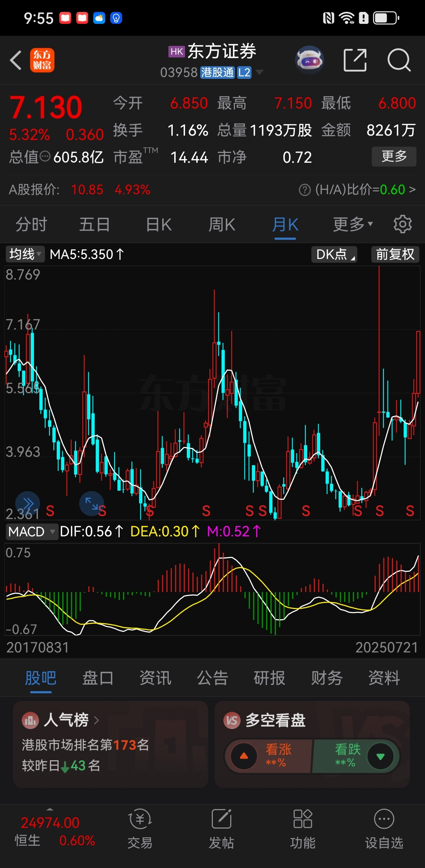Open chart settings gear
This screenshot has width=425, height=868.
(403, 224)
